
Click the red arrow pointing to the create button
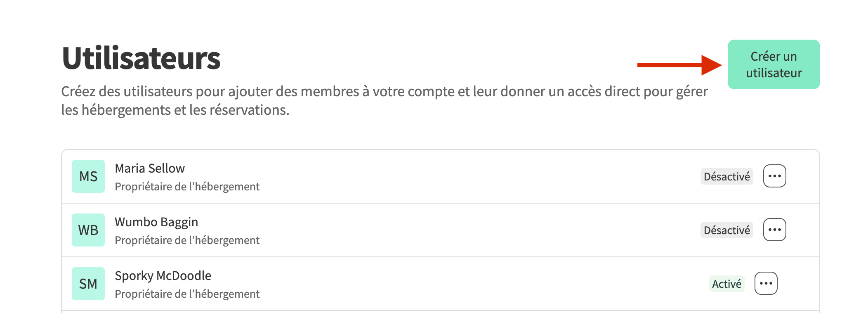(679, 65)
